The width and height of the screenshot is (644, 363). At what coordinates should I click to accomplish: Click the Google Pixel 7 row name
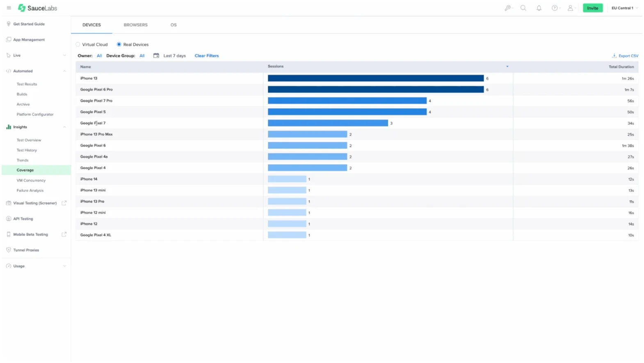tap(93, 123)
